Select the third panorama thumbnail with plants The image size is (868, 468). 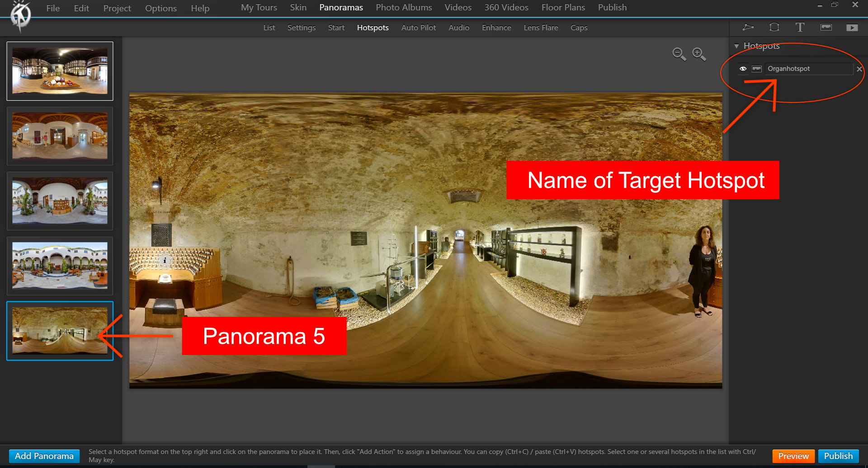(x=60, y=201)
